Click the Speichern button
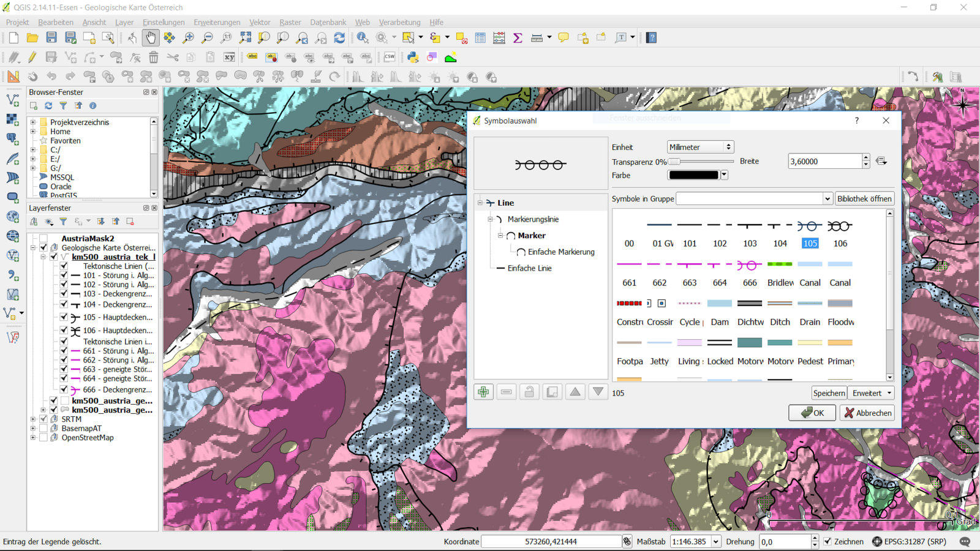The width and height of the screenshot is (980, 551). pos(829,393)
